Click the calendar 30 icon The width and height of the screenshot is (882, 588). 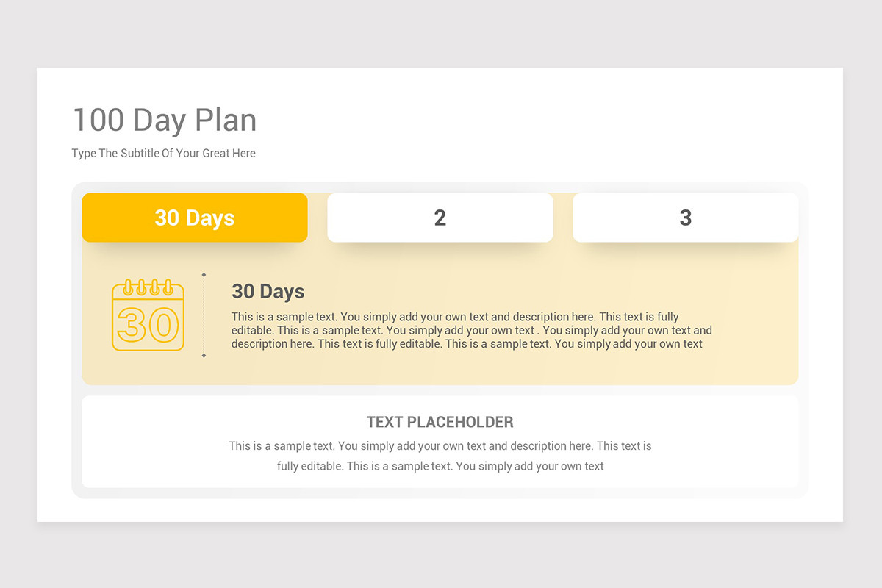click(148, 315)
